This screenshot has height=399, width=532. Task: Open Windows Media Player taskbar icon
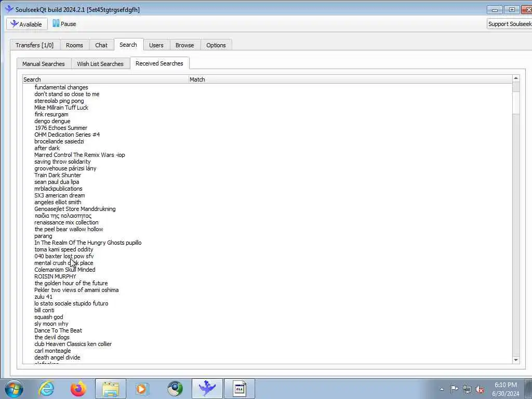click(x=142, y=389)
